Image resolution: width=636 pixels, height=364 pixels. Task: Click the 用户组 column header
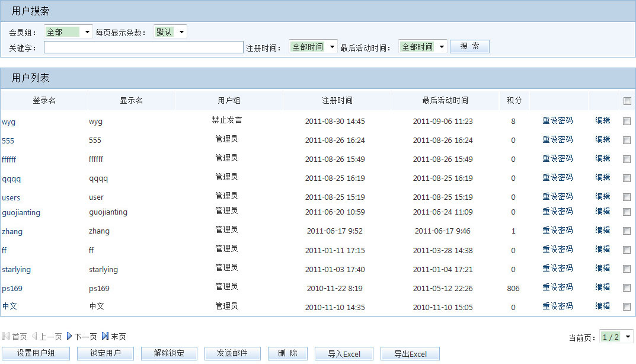[x=229, y=100]
